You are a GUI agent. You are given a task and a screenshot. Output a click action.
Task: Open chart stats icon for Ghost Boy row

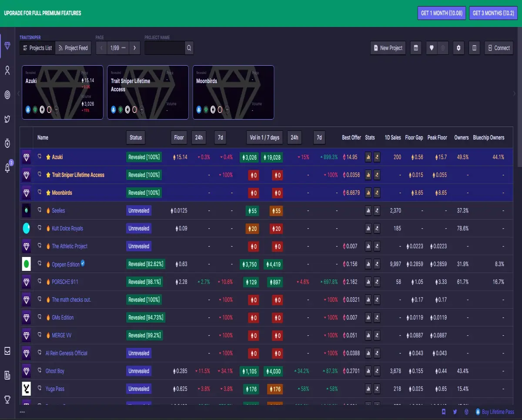pos(368,371)
